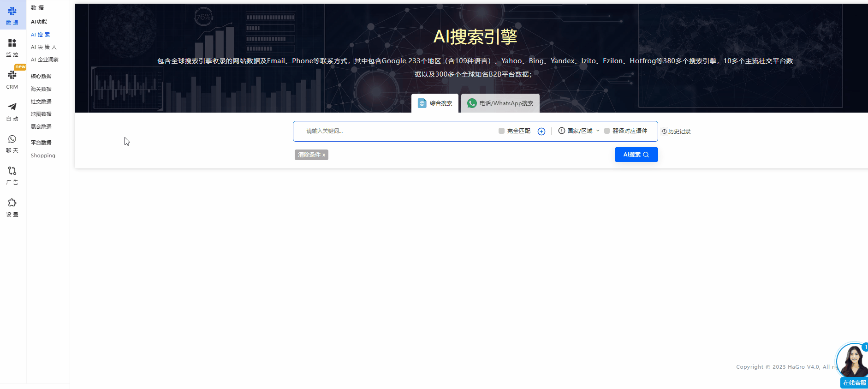Click the 核心数据 group heading
Viewport: 868px width, 389px height.
tap(41, 76)
